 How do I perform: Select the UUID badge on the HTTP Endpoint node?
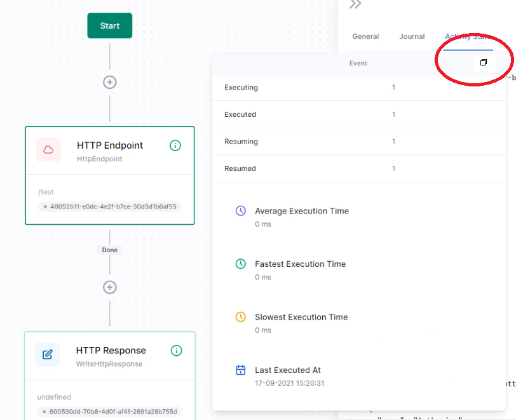pos(109,207)
